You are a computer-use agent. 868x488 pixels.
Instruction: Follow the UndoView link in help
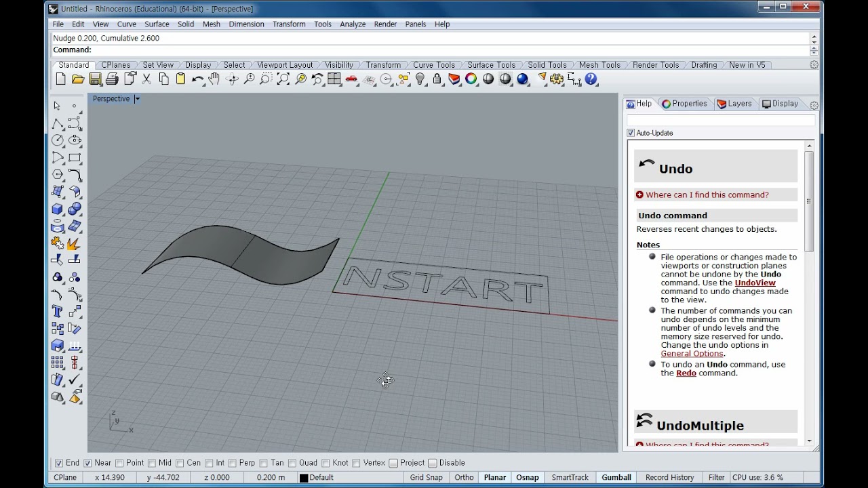click(755, 283)
